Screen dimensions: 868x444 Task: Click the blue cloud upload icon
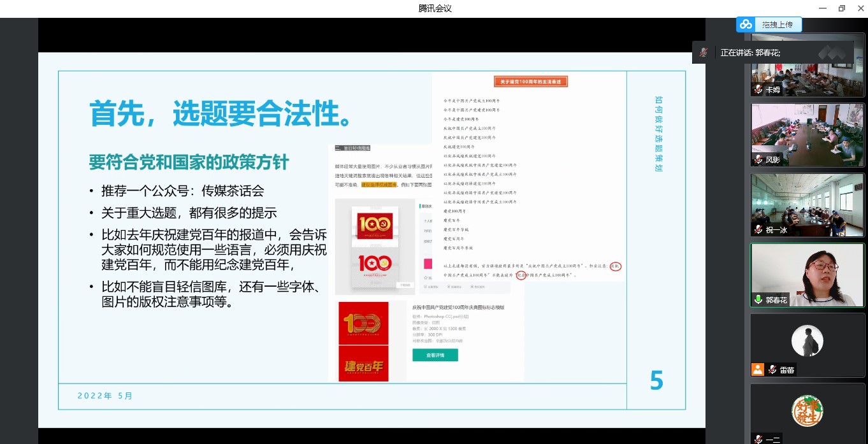(746, 24)
